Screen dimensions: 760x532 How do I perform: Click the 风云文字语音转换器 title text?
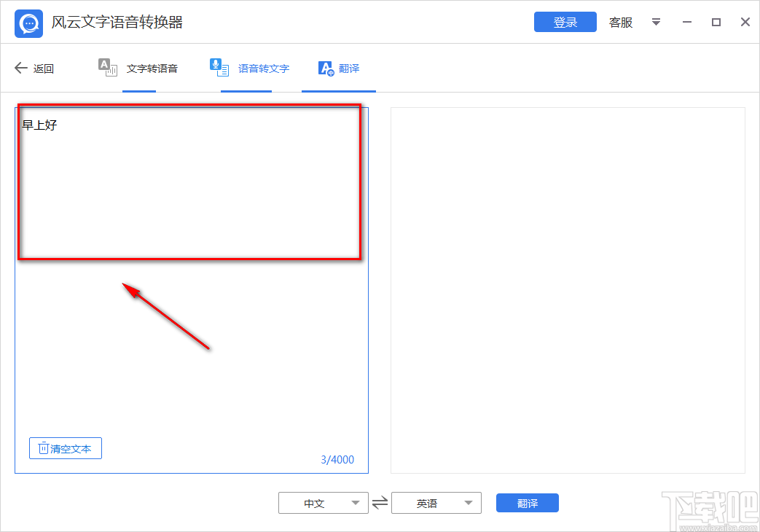117,23
